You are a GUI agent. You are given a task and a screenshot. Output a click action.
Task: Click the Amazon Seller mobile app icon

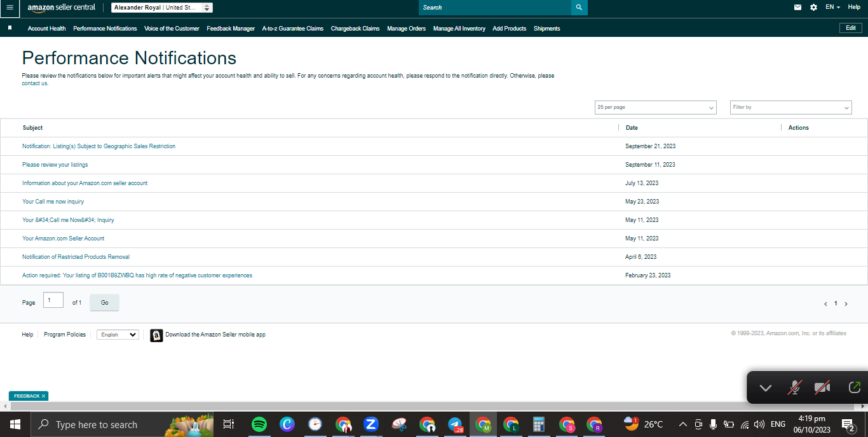coord(156,335)
